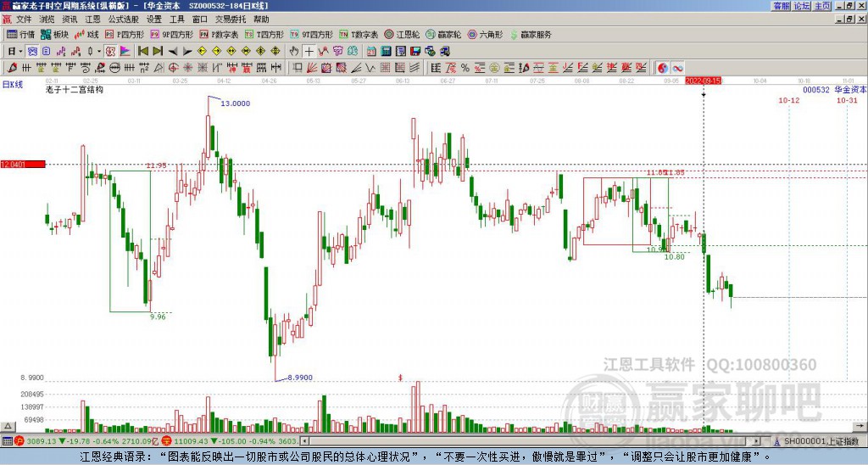Viewport: 868px width, 465px height.
Task: Open the calculator icon
Action: coord(386,52)
